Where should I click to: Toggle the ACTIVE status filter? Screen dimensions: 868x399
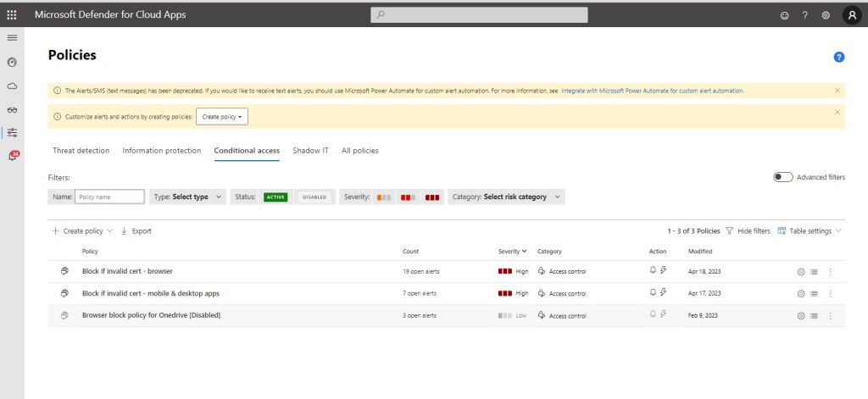[x=275, y=197]
